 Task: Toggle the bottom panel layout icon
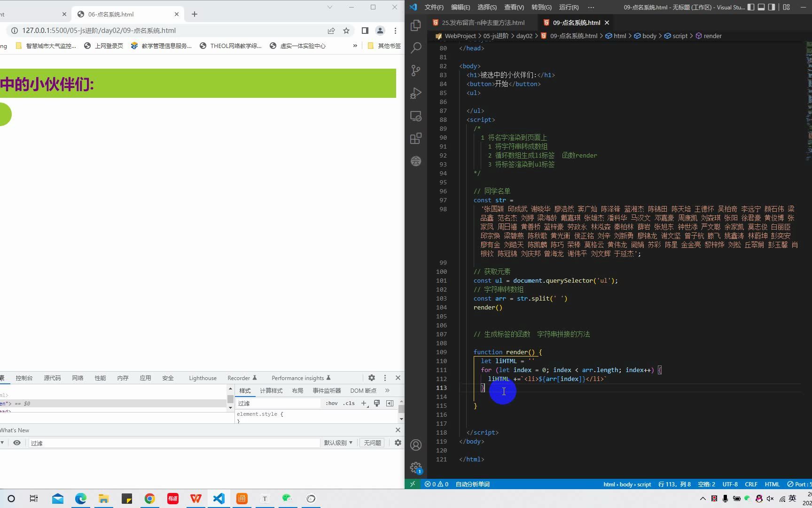pos(761,7)
